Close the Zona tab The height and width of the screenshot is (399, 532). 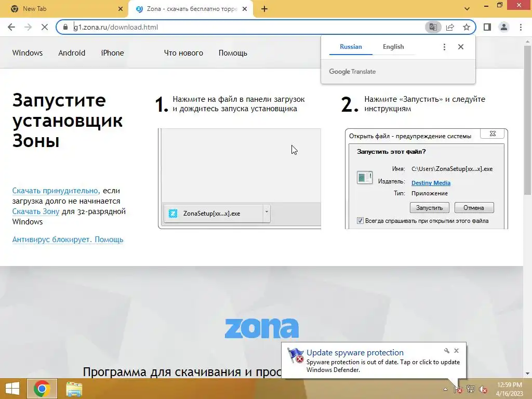tap(244, 9)
